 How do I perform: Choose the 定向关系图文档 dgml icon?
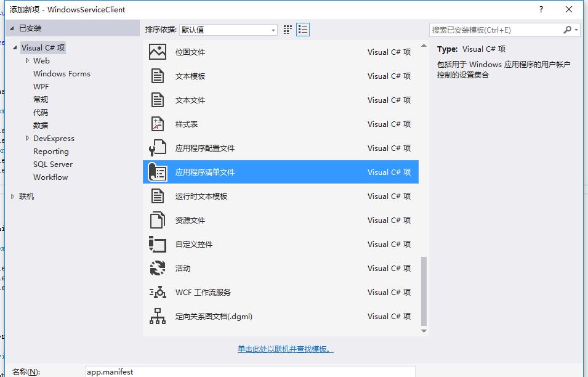point(158,317)
